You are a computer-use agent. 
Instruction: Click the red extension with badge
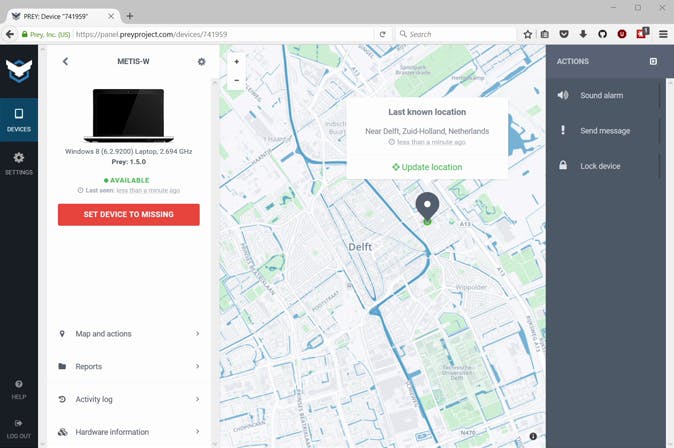click(642, 34)
